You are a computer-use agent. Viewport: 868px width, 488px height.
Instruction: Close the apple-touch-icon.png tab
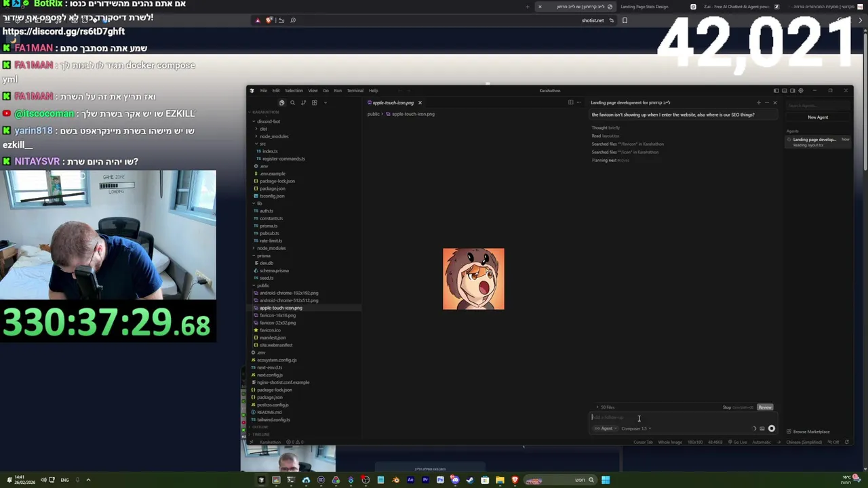point(420,103)
